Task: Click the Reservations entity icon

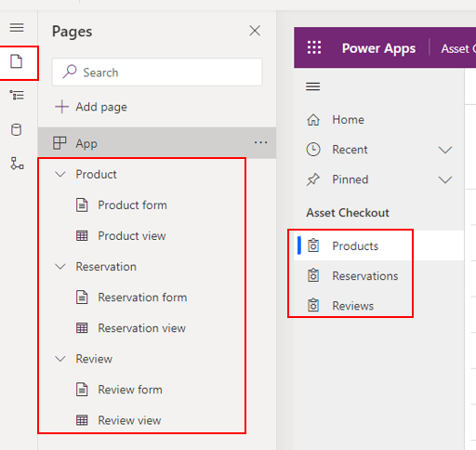Action: (x=313, y=275)
